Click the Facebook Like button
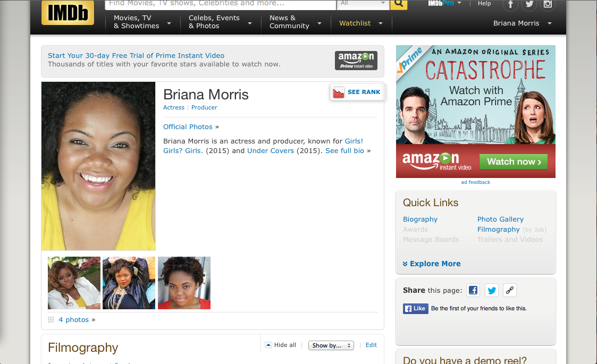The width and height of the screenshot is (597, 364). pos(415,308)
